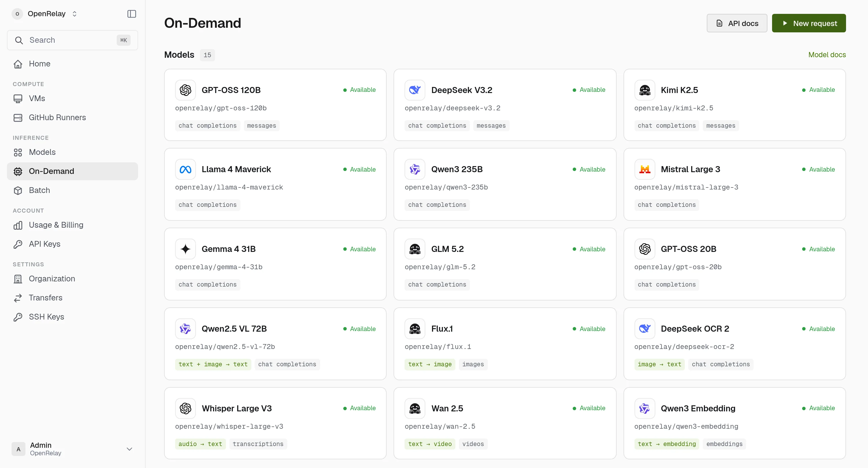Image resolution: width=868 pixels, height=468 pixels.
Task: Focus the Search field
Action: 73,40
